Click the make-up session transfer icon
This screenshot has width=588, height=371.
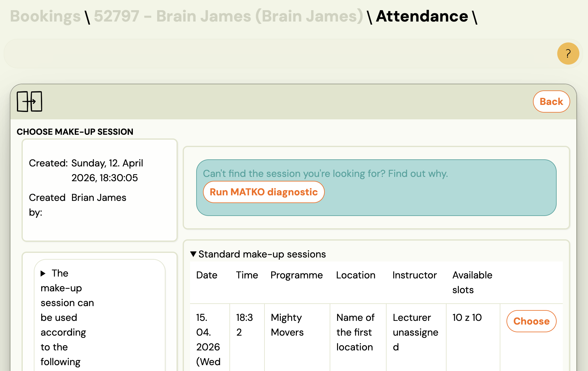[x=30, y=102]
